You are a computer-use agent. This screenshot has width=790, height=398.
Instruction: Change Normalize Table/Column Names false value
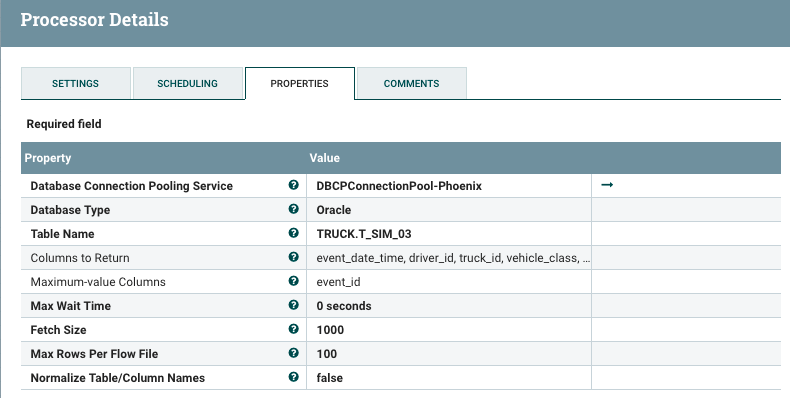coord(449,378)
